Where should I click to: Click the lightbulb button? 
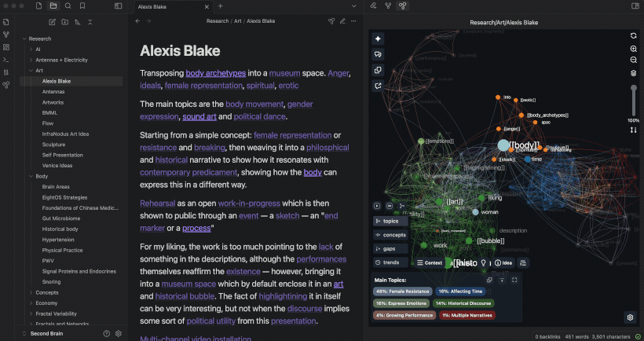(x=484, y=263)
